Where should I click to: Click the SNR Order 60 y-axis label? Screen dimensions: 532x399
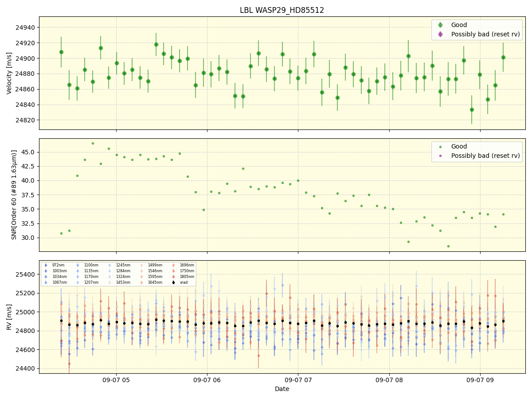coord(14,195)
